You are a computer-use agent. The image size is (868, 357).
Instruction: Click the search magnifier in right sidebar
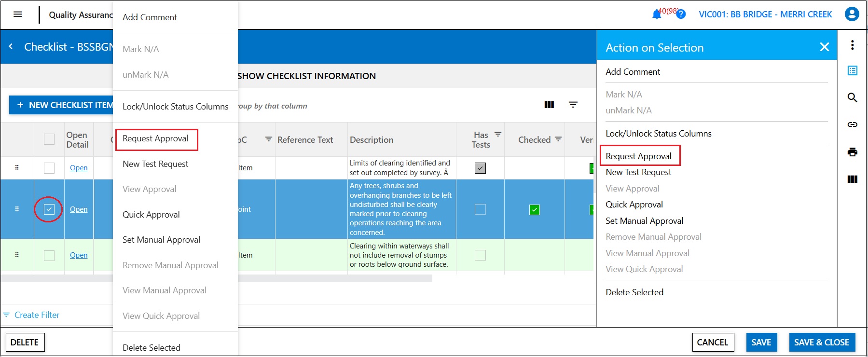coord(853,97)
